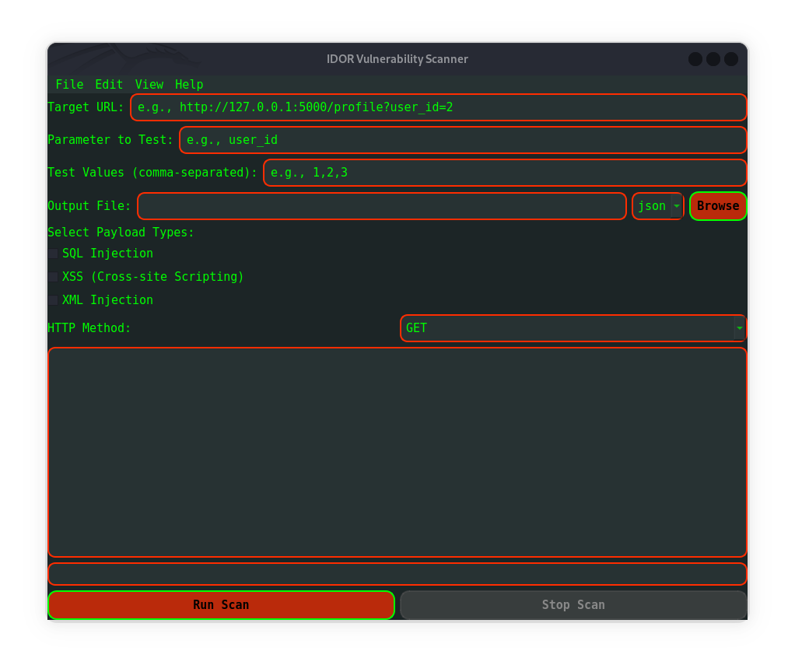Click the Select Payload Types label
Image resolution: width=795 pixels, height=672 pixels.
click(121, 232)
